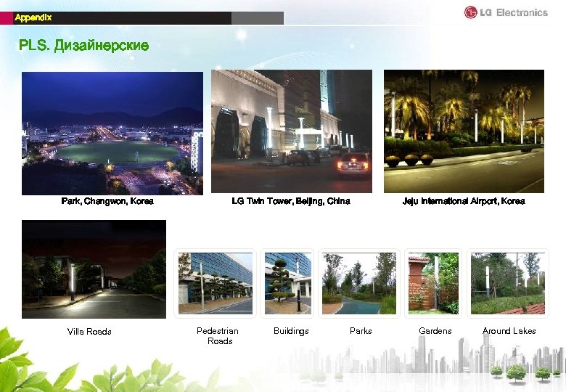The image size is (566, 392).
Task: Select the Villa Roads night photo
Action: (x=94, y=269)
